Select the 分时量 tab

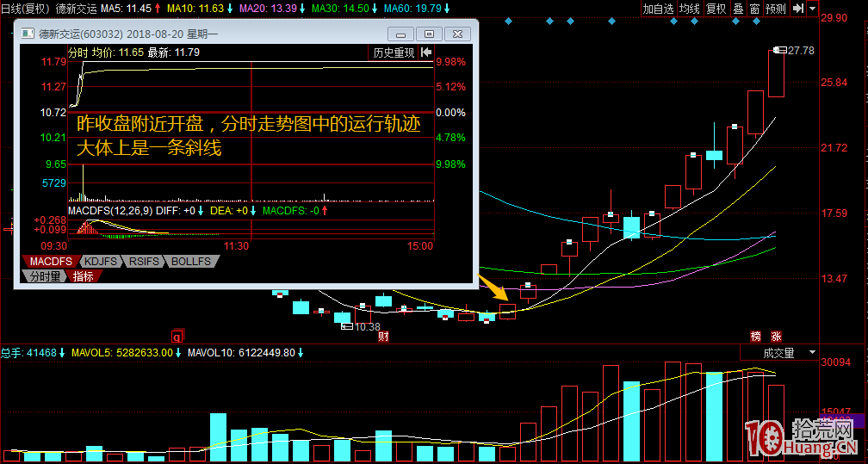coord(44,275)
